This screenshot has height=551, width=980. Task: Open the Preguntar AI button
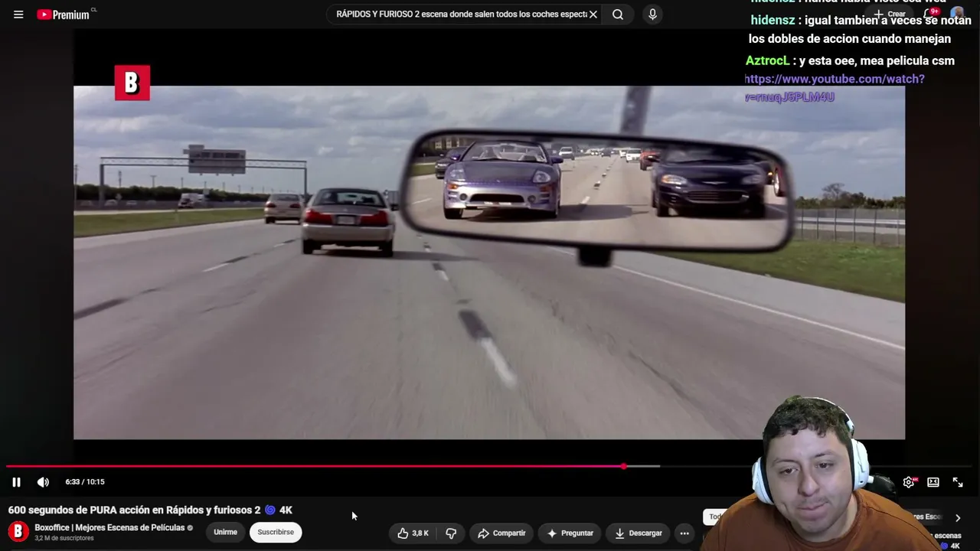click(x=570, y=533)
